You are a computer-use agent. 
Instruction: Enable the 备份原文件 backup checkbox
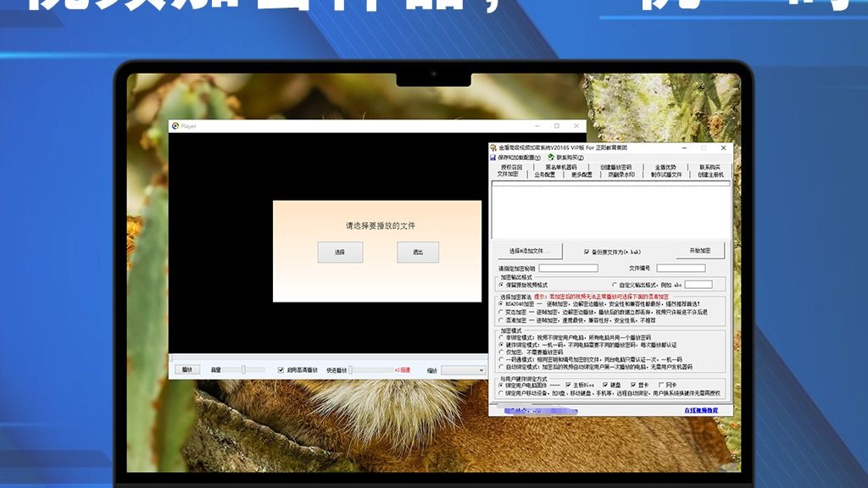(x=586, y=251)
